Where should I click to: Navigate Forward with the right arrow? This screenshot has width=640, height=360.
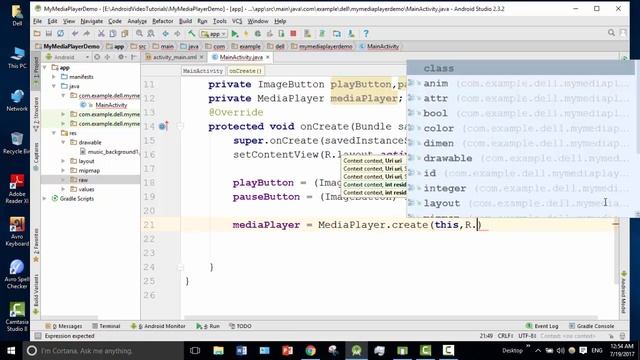click(x=177, y=34)
